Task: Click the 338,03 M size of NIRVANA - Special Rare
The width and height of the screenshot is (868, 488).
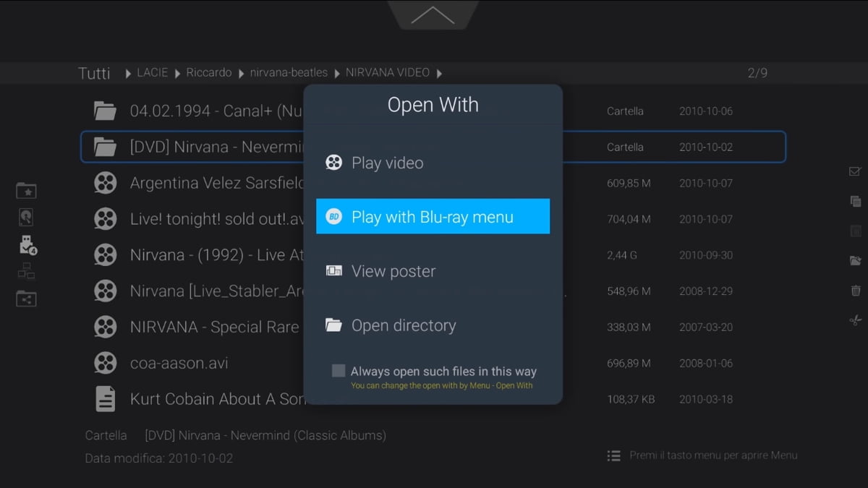Action: click(x=629, y=327)
